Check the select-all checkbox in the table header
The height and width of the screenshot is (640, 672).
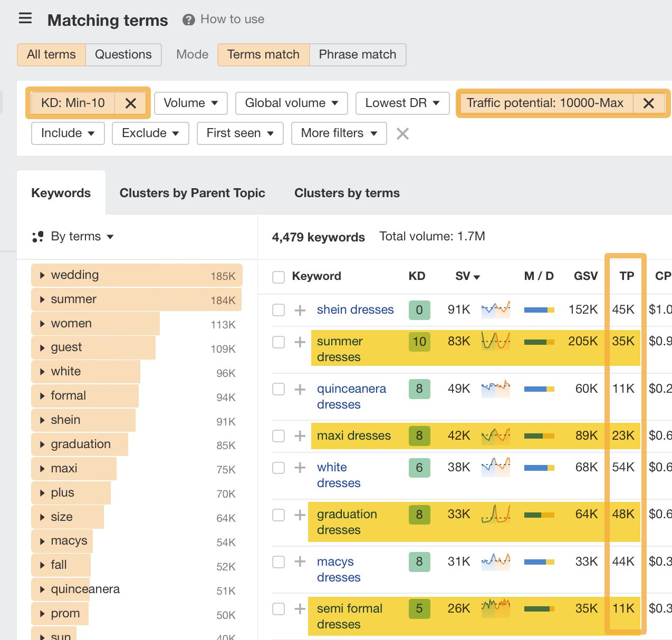click(278, 276)
